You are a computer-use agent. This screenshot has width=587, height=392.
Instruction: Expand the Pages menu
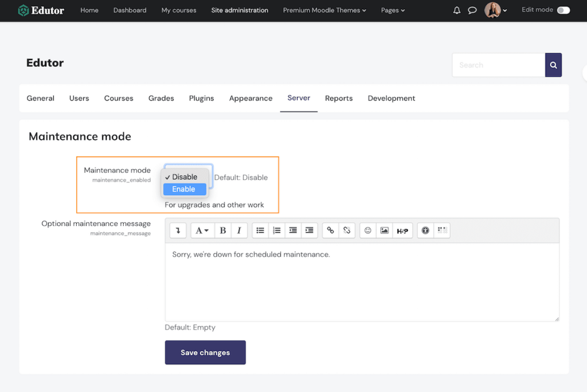(393, 10)
